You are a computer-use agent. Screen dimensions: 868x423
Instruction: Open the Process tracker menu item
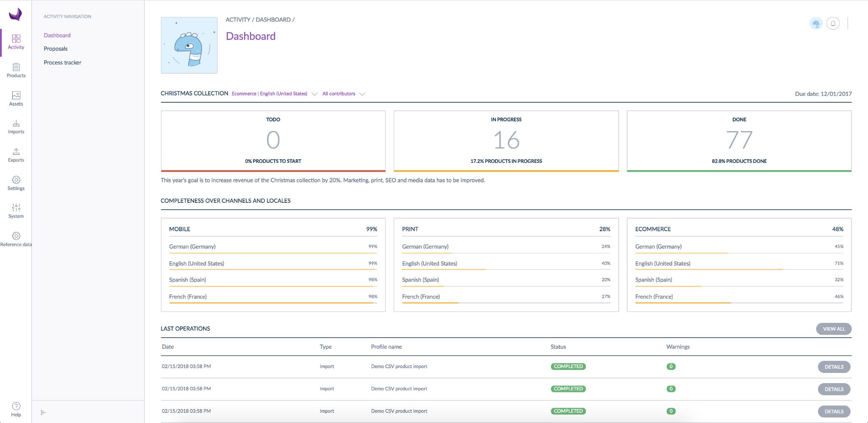[x=62, y=62]
